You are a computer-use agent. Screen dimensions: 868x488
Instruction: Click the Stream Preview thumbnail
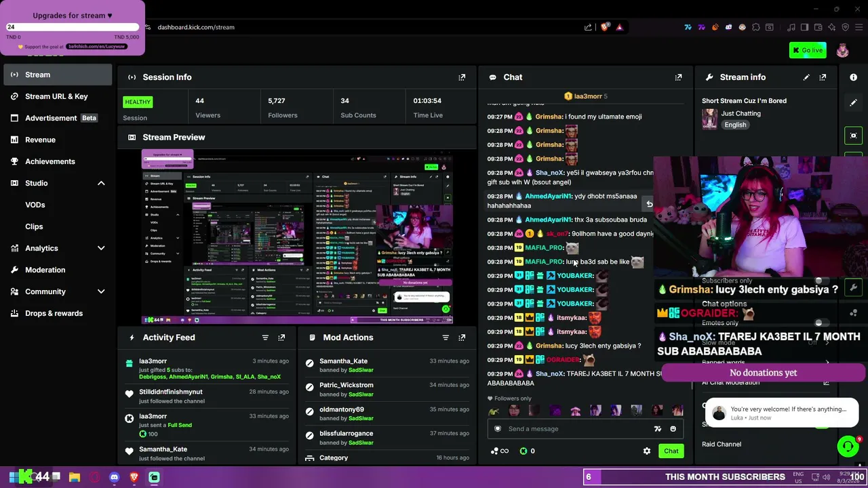pyautogui.click(x=297, y=237)
